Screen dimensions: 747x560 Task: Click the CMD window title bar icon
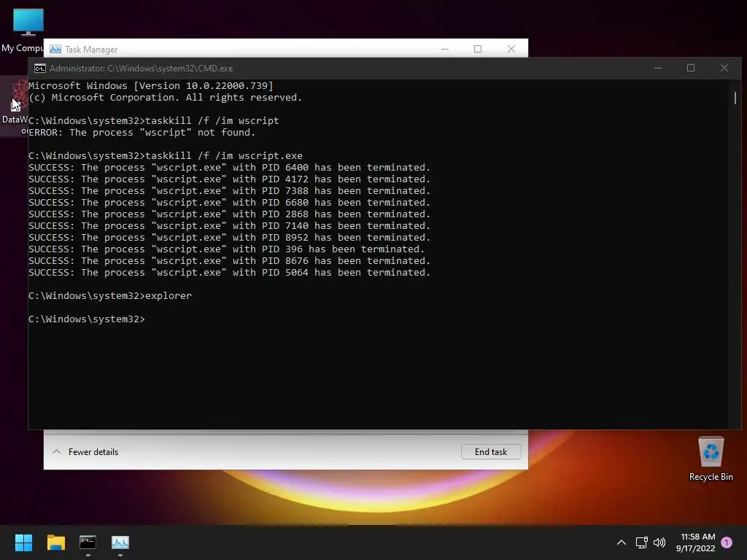[x=40, y=69]
